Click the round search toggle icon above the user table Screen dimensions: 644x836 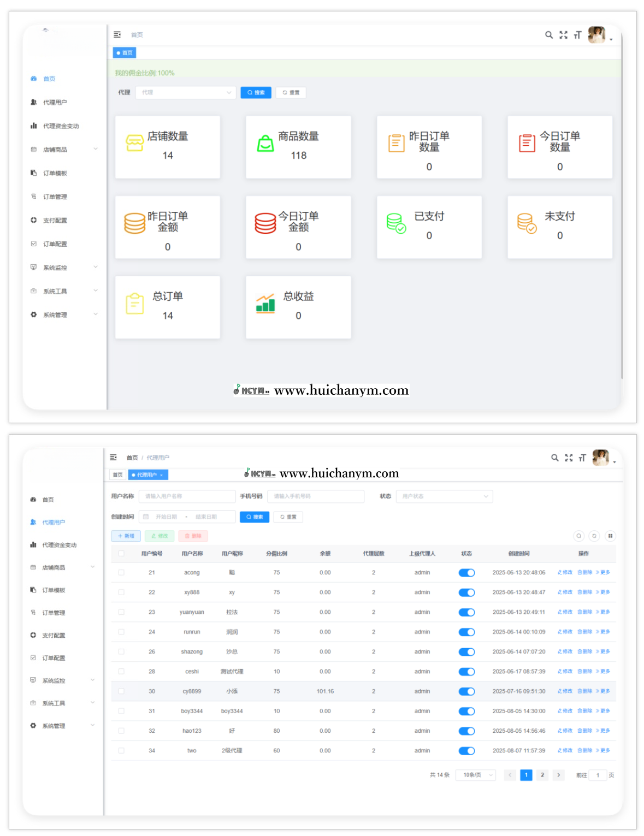[x=579, y=536]
